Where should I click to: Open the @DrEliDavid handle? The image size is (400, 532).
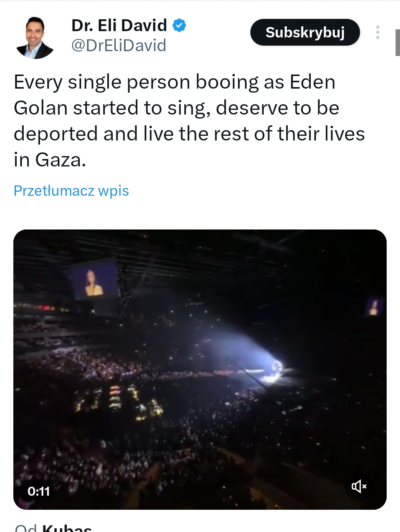[x=119, y=46]
